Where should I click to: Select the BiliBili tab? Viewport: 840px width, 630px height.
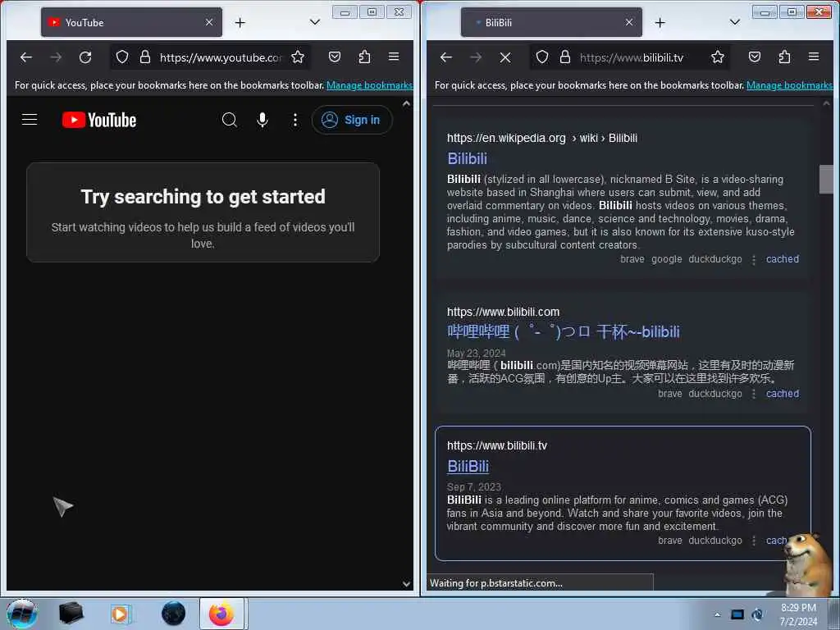551,22
